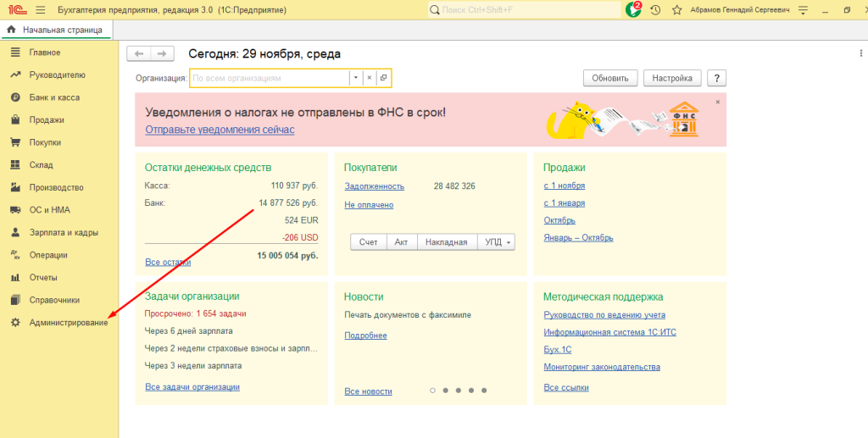
Task: Open the Администрирование section
Action: 68,323
